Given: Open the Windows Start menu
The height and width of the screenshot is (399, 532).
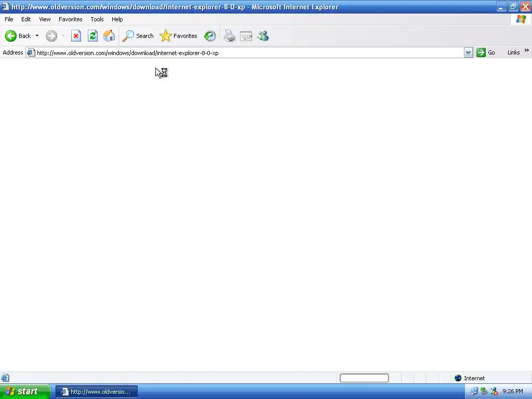Looking at the screenshot, I should tap(25, 392).
